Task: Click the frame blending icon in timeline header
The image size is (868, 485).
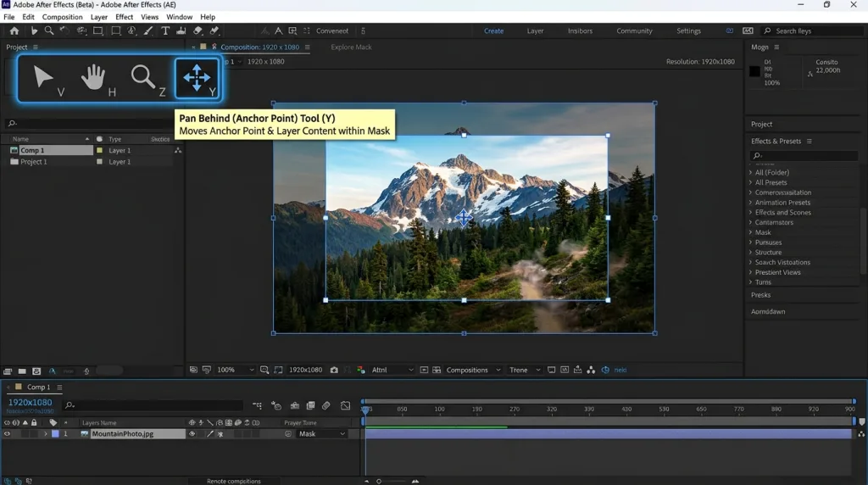Action: tap(310, 406)
